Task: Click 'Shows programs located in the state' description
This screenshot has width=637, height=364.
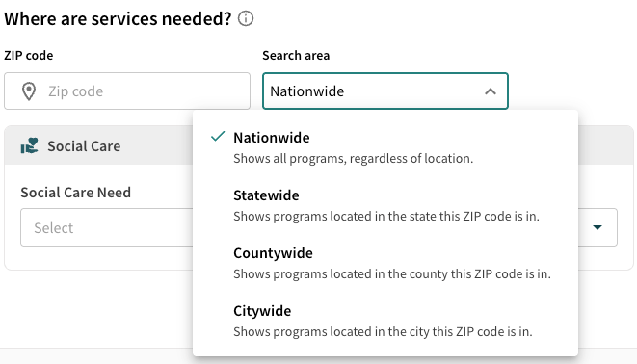Action: pos(386,217)
